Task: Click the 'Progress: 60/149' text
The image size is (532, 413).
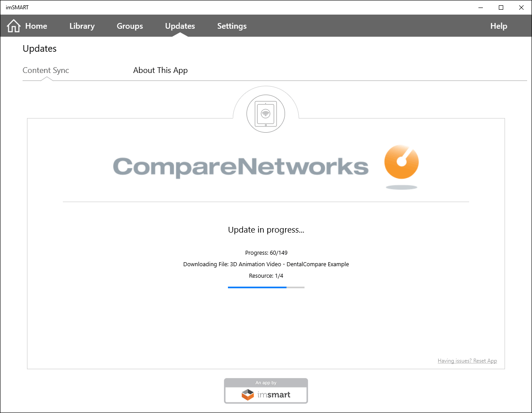Action: click(x=266, y=253)
